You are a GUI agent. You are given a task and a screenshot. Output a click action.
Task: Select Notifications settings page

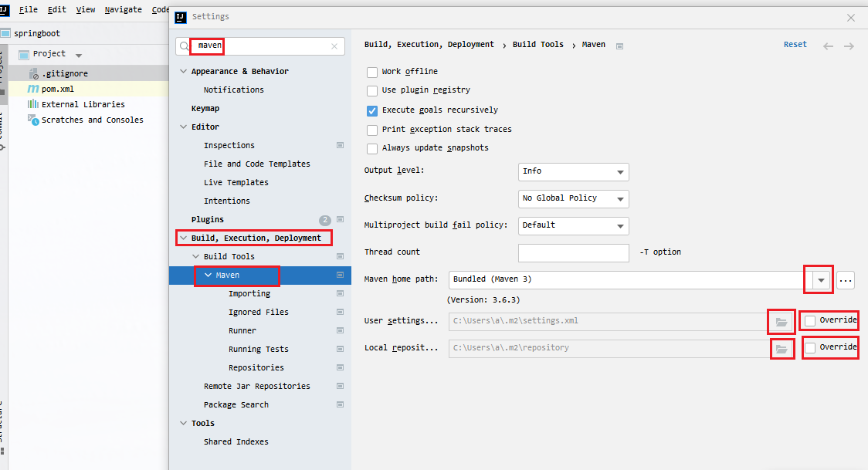pyautogui.click(x=234, y=90)
